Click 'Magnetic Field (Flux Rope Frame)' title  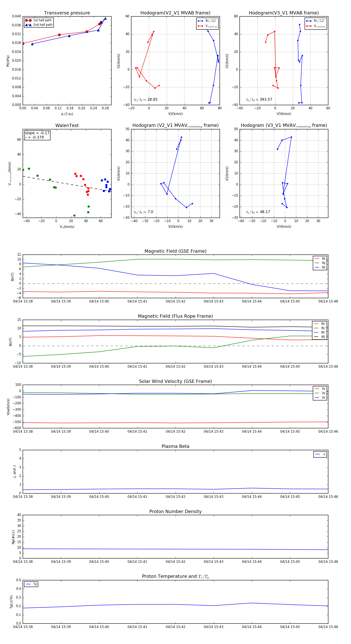pyautogui.click(x=175, y=316)
